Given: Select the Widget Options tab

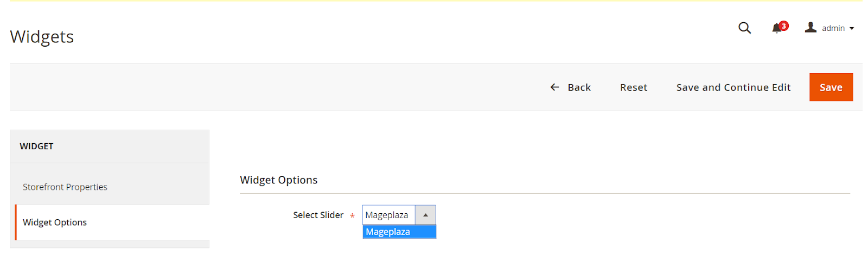Looking at the screenshot, I should (x=55, y=222).
